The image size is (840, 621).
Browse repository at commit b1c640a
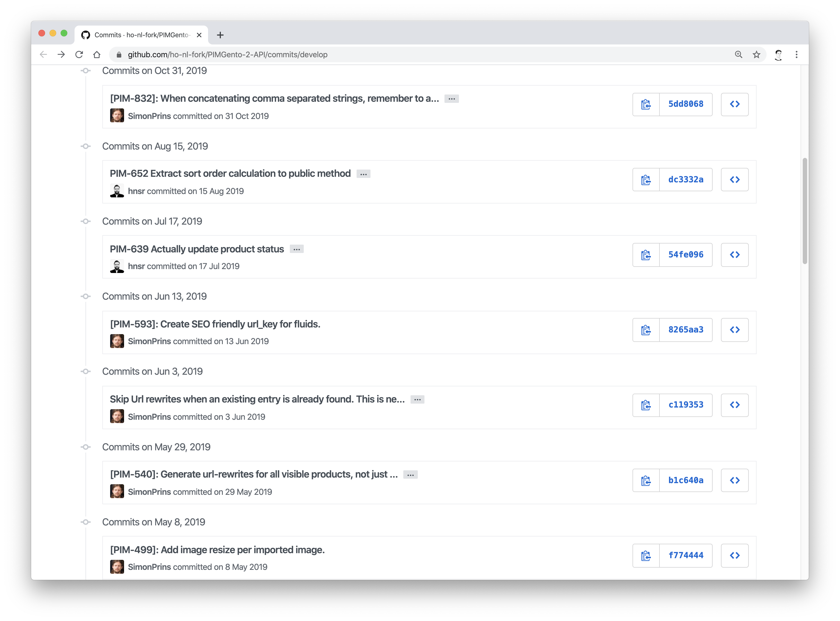pyautogui.click(x=734, y=480)
